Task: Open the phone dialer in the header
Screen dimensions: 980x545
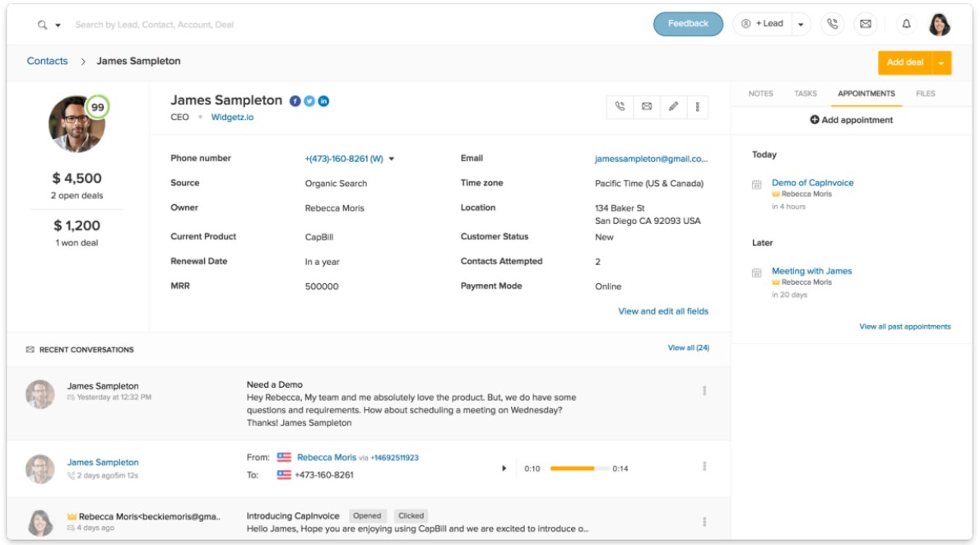Action: (834, 25)
